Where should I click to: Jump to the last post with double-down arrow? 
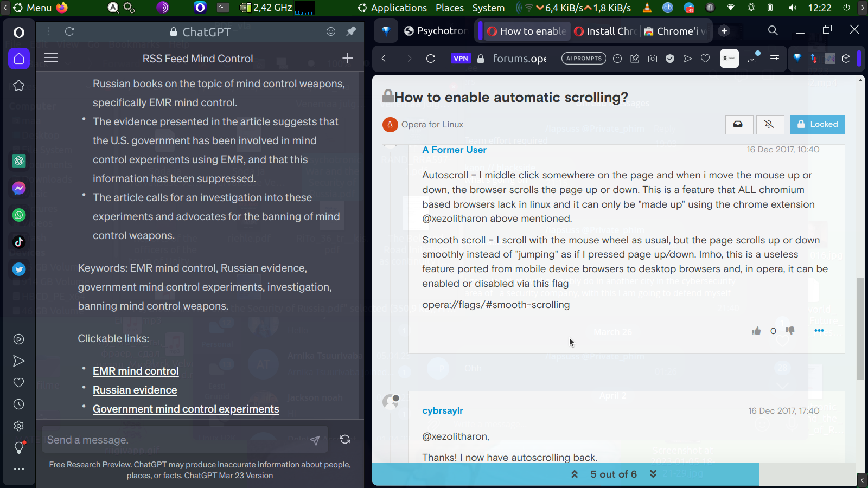[653, 474]
